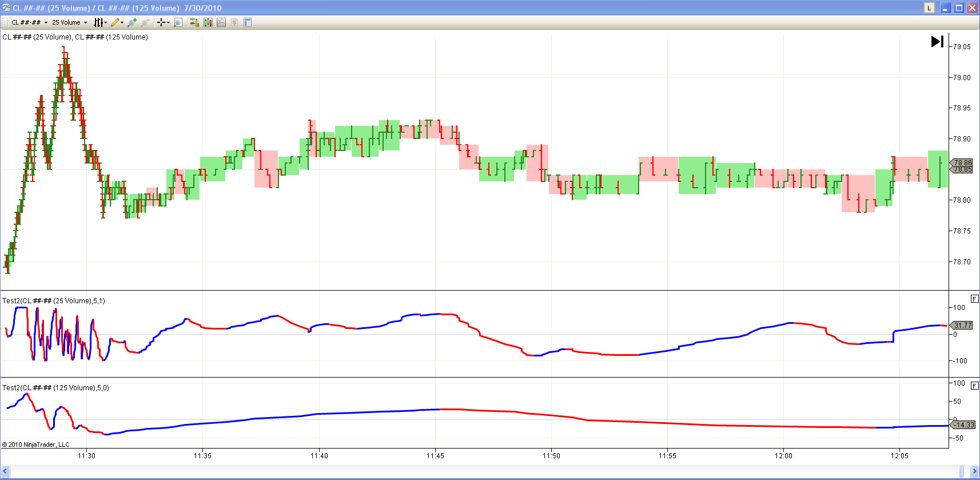The height and width of the screenshot is (480, 980).
Task: Click the 78.90 price axis label
Action: click(962, 139)
